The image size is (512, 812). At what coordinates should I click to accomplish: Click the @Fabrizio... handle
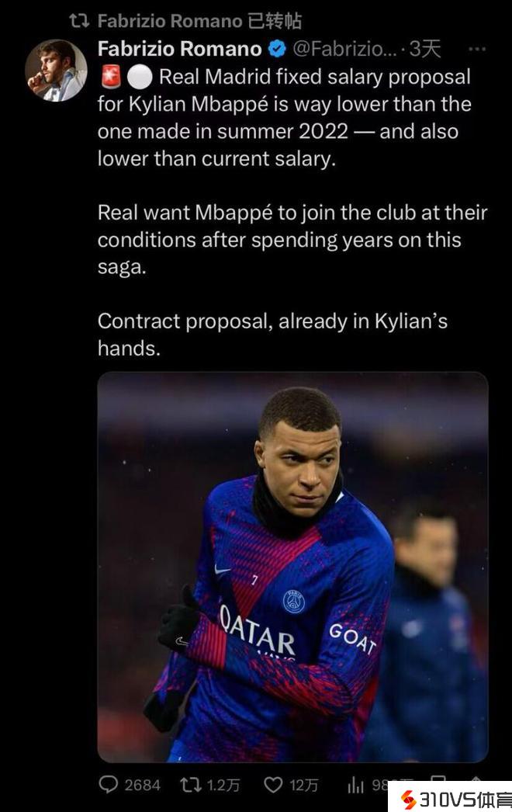pos(344,49)
